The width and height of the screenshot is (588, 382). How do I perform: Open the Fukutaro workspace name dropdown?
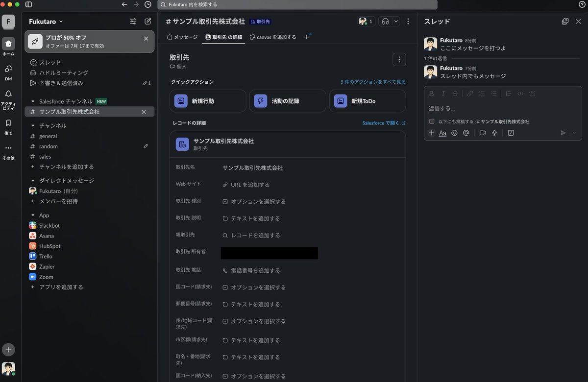pos(46,22)
